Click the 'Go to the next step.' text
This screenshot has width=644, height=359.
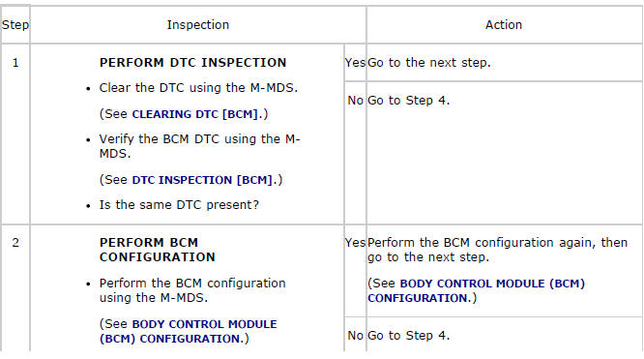click(x=428, y=63)
